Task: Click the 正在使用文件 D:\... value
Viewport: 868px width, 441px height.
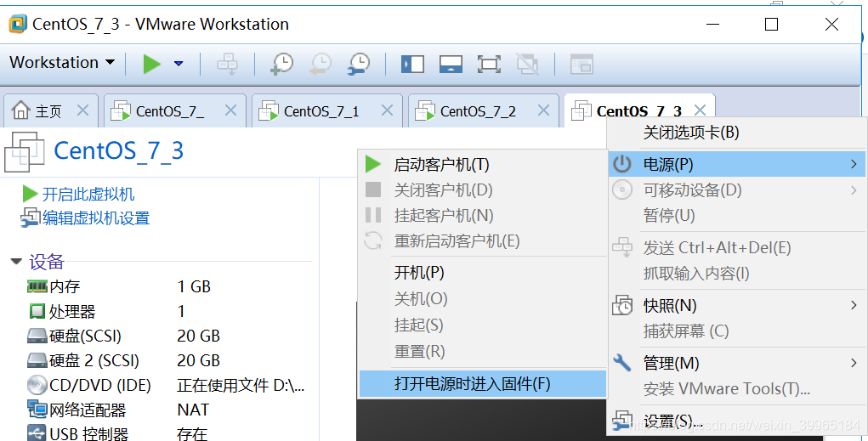Action: pyautogui.click(x=241, y=385)
